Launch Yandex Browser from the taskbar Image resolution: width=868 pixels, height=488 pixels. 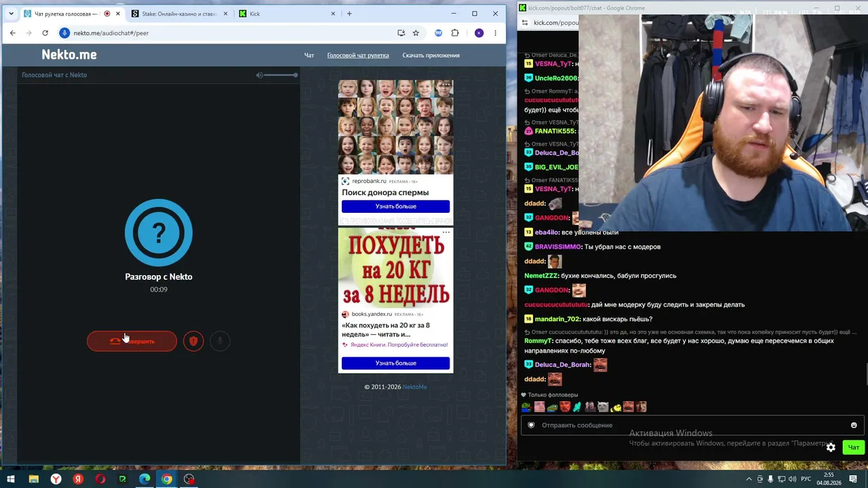point(56,479)
